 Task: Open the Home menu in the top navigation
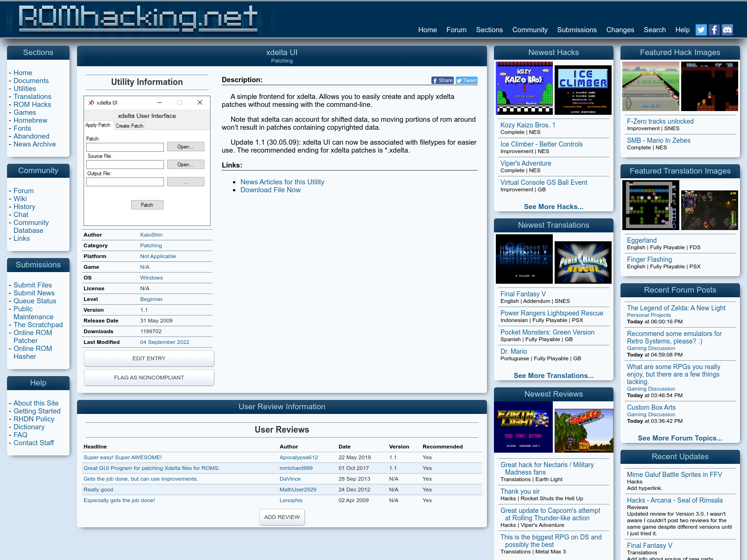coord(428,30)
